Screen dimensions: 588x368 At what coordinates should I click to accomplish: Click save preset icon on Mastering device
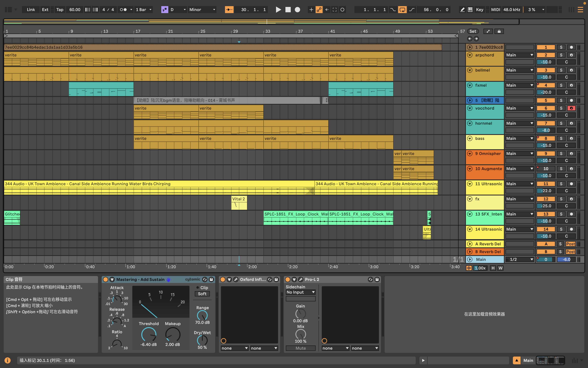click(x=211, y=279)
